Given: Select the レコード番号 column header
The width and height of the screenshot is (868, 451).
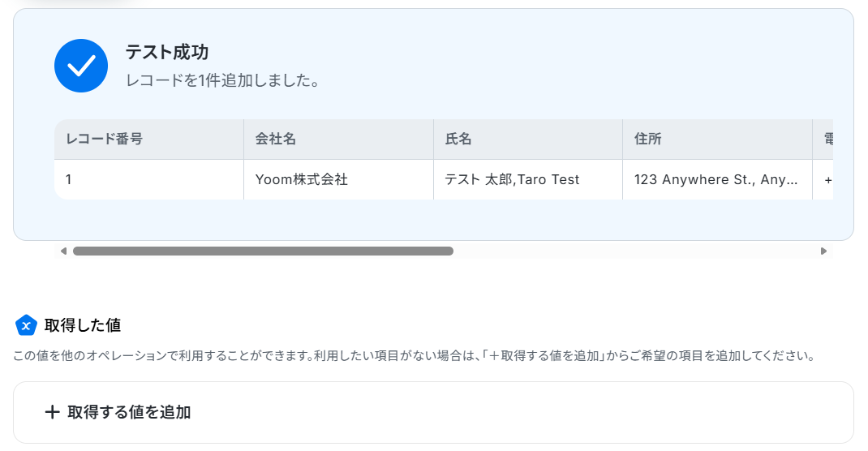Looking at the screenshot, I should [x=149, y=139].
